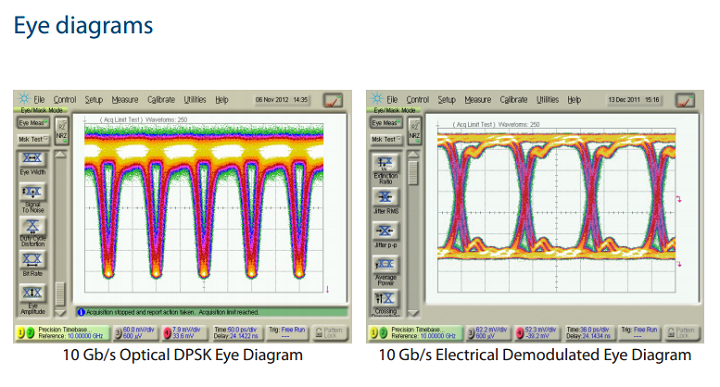Open Measure menu in DPSK window
Viewport: 720px width, 387px height.
(x=125, y=100)
